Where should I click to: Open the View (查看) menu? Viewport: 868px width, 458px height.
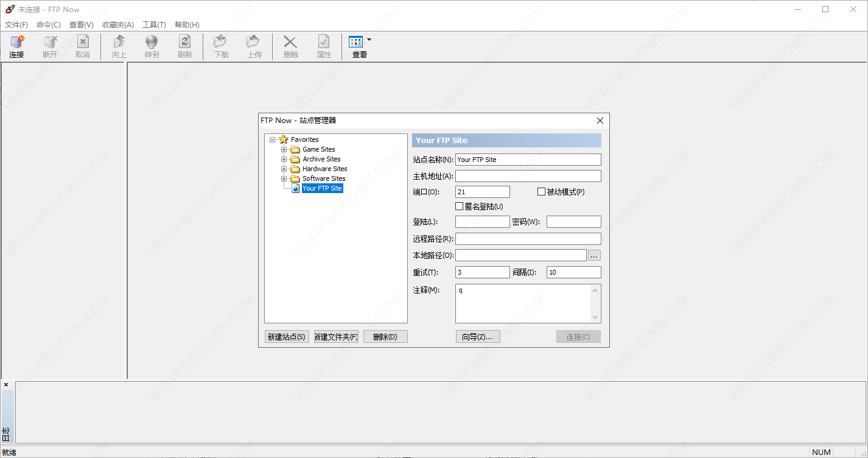click(x=82, y=25)
